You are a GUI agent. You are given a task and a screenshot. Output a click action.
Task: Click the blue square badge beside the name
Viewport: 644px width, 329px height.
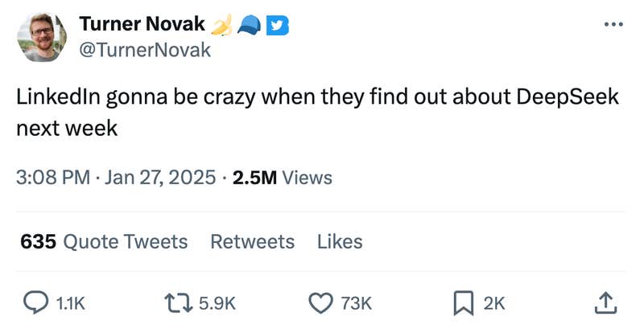278,26
